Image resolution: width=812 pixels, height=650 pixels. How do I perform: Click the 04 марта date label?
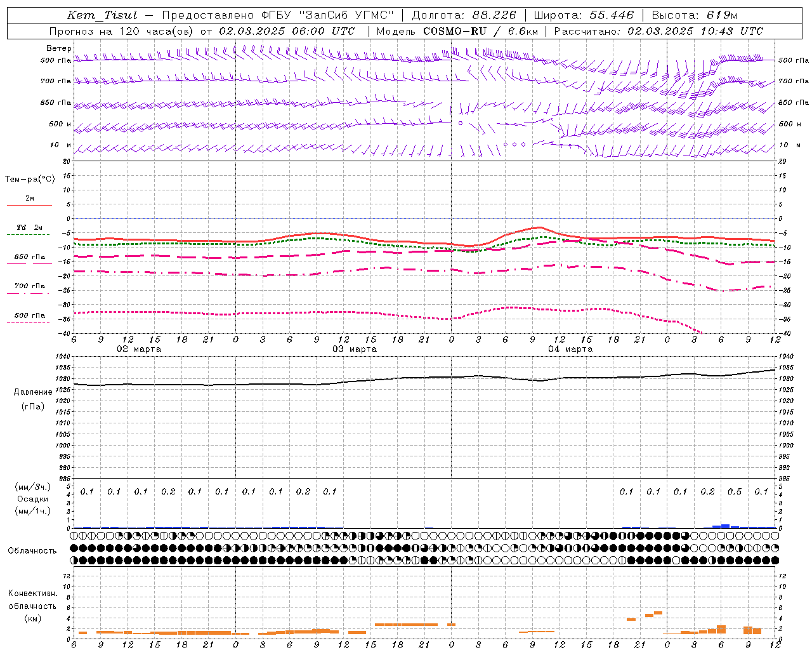pyautogui.click(x=570, y=349)
